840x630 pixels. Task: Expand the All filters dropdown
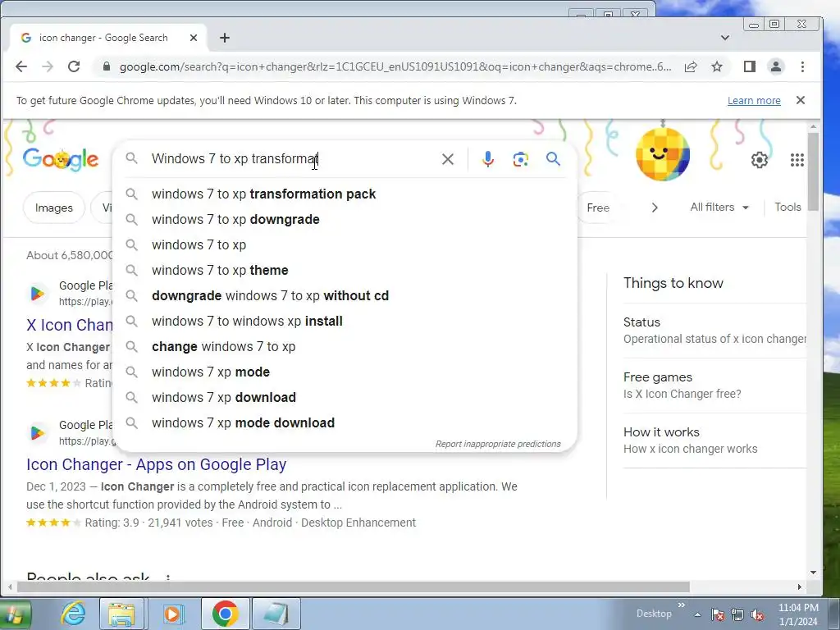719,208
